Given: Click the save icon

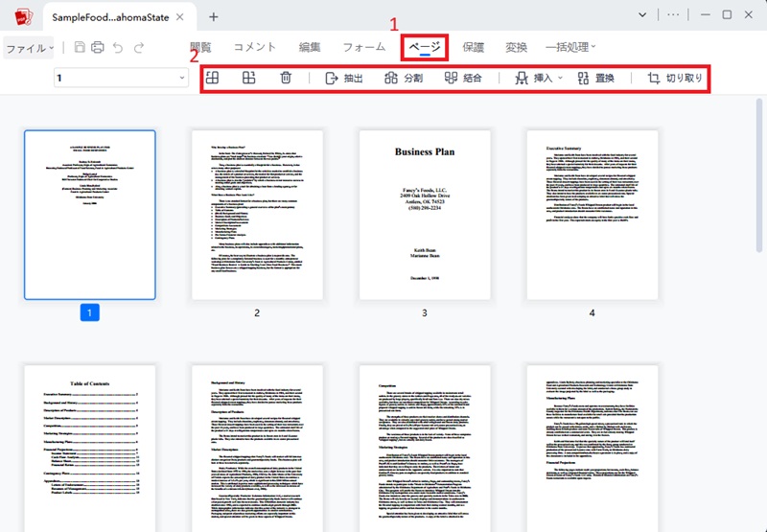Looking at the screenshot, I should (x=80, y=47).
